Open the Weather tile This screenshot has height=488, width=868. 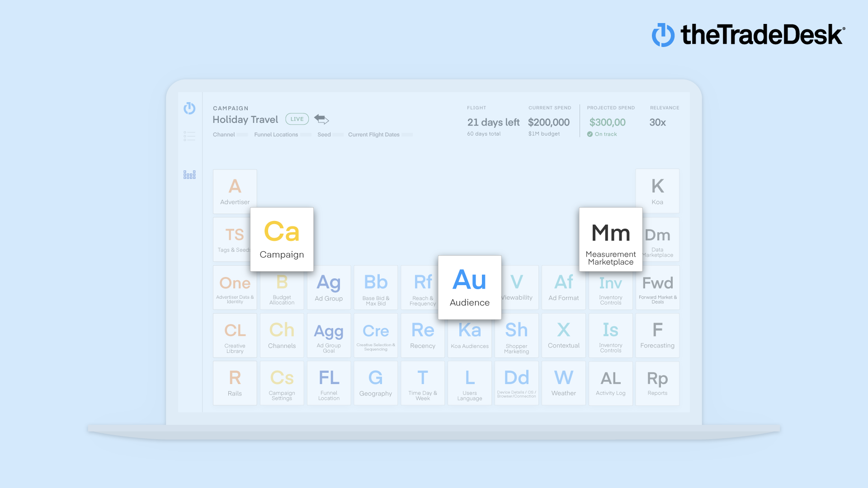pos(563,383)
